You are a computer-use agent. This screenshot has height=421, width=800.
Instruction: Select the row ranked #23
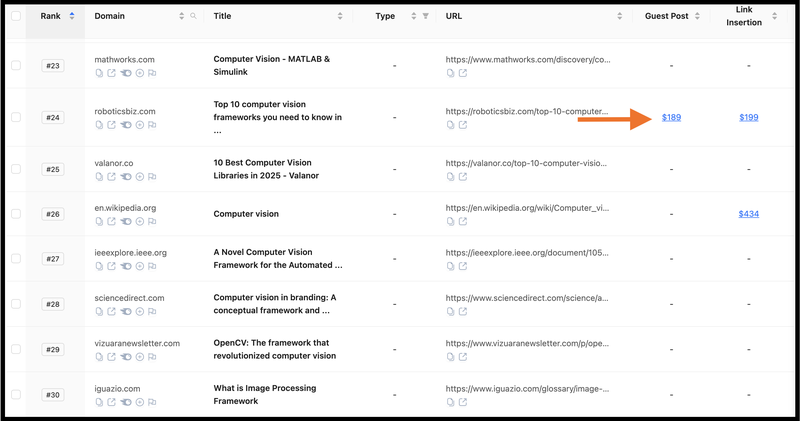click(x=16, y=65)
